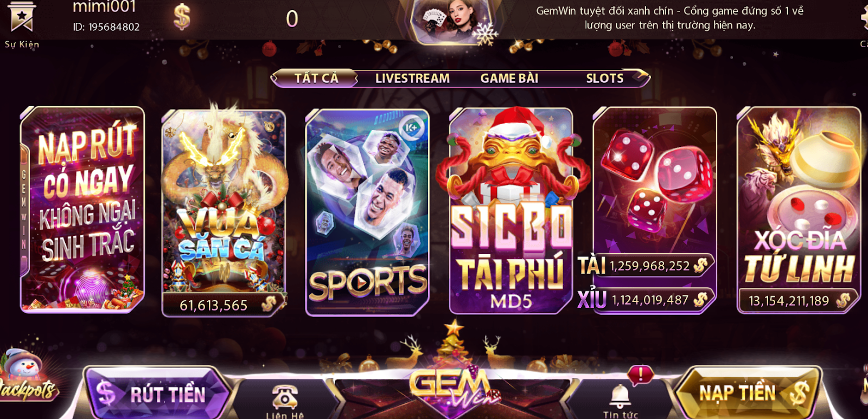Switch to the SLOTS tab
This screenshot has width=868, height=419.
click(604, 78)
